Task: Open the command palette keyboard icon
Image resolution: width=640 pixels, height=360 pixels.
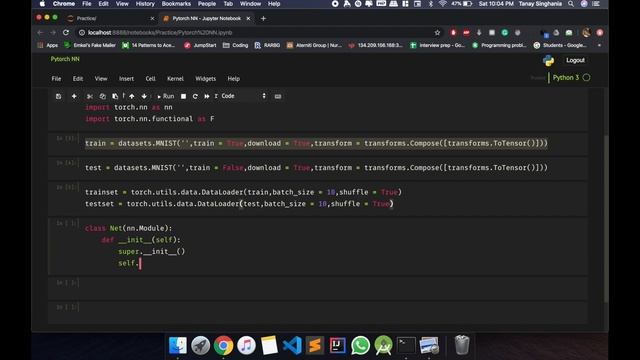Action: point(278,96)
